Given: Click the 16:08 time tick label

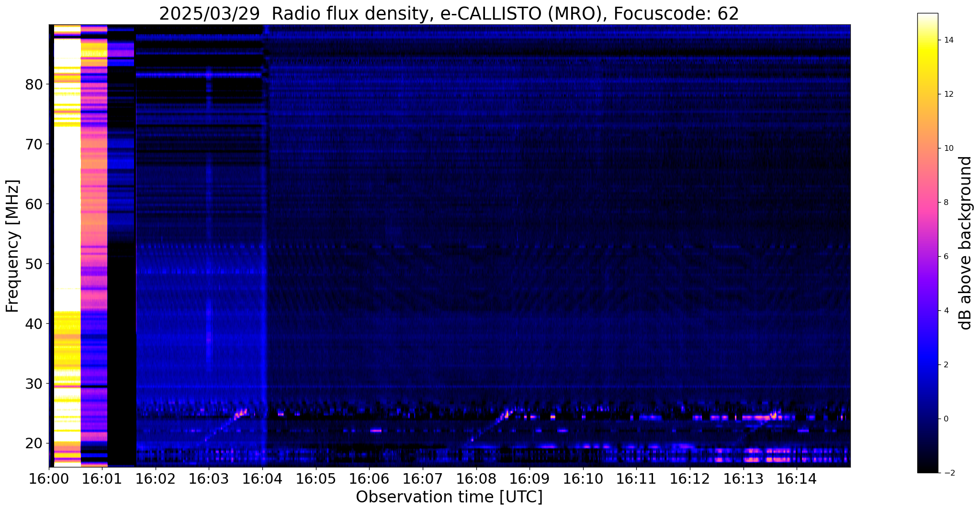Looking at the screenshot, I should (x=476, y=478).
